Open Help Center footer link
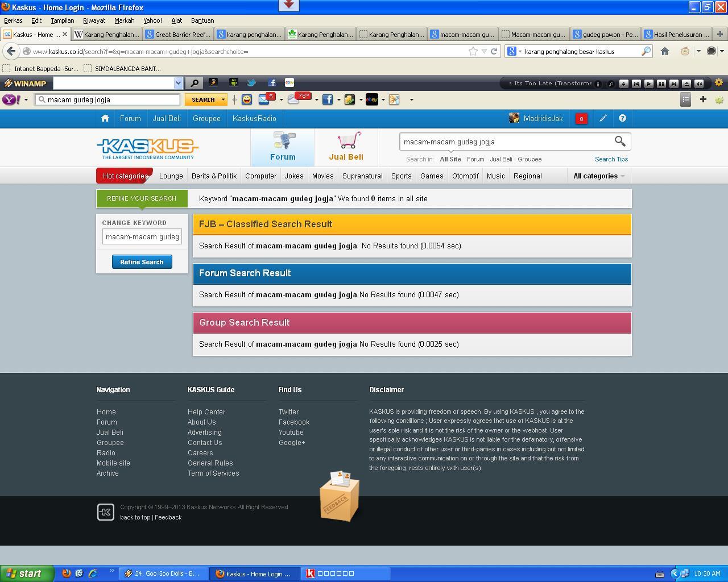728x582 pixels. click(206, 412)
